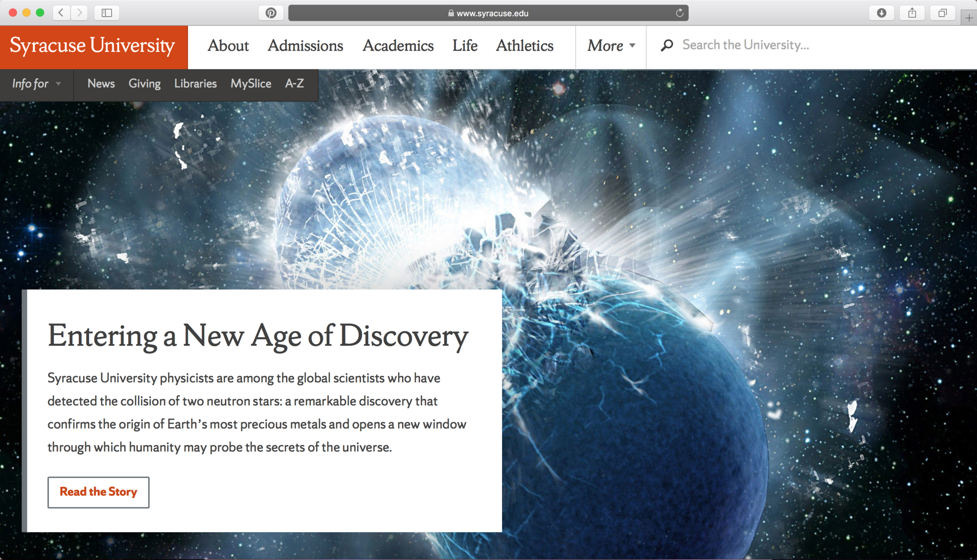Go forward with the forward arrow

click(79, 13)
